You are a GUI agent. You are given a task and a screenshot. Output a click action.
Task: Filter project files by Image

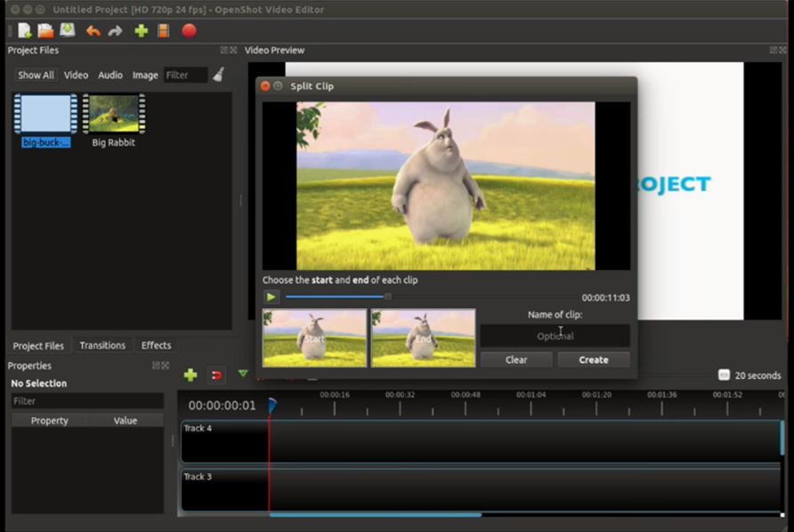(x=145, y=75)
